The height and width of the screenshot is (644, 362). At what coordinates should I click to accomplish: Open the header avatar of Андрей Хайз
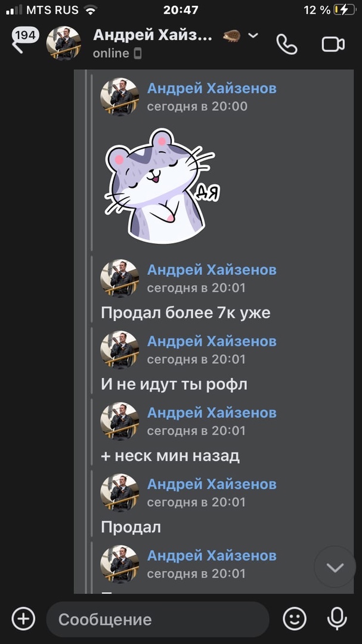[x=63, y=43]
